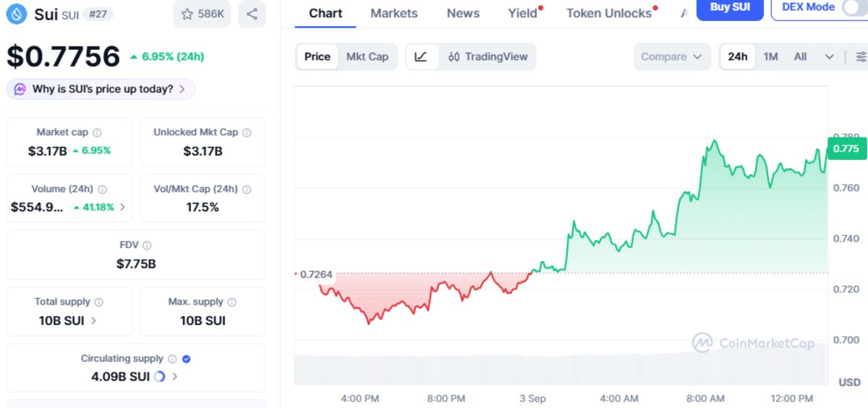
Task: Click 'Why is SUI's price up today?'
Action: click(103, 89)
